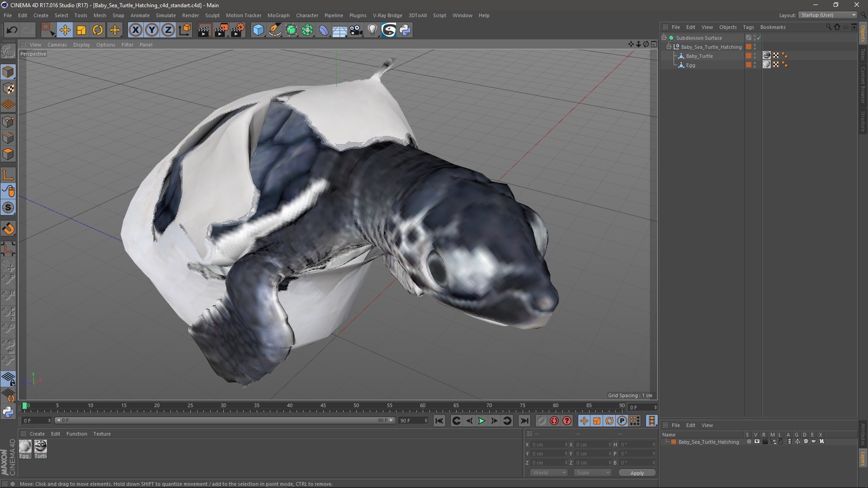Open the World coordinate dropdown

click(549, 473)
